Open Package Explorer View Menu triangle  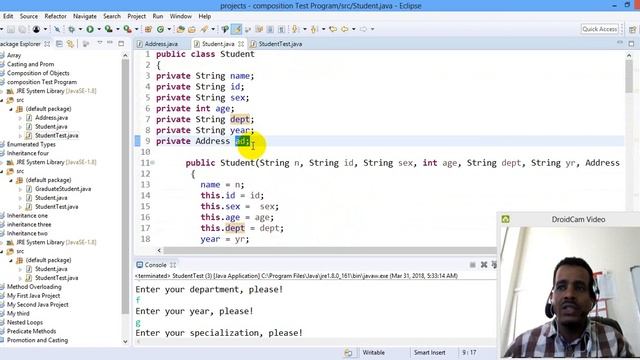[100, 43]
